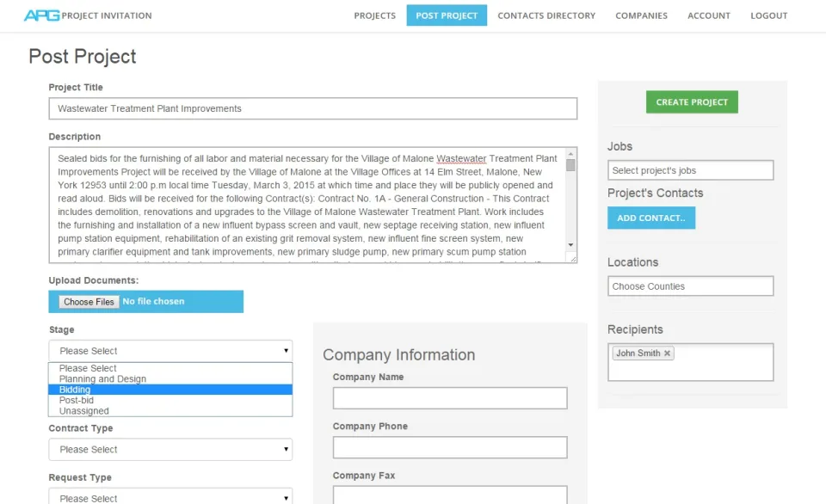This screenshot has height=504, width=826.
Task: Click Choose Files to upload documents
Action: coord(89,302)
